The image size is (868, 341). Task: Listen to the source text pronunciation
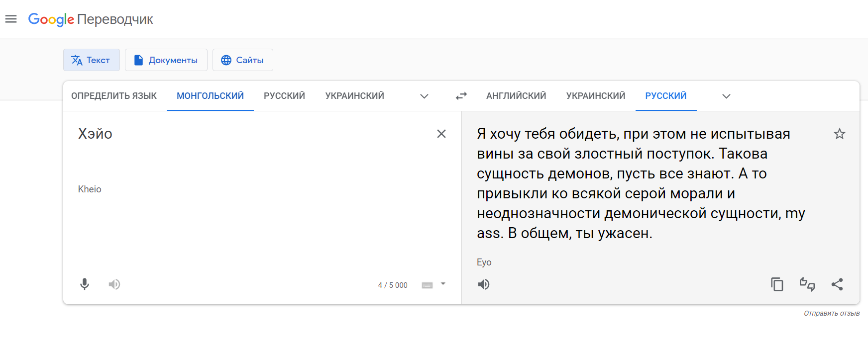point(114,284)
